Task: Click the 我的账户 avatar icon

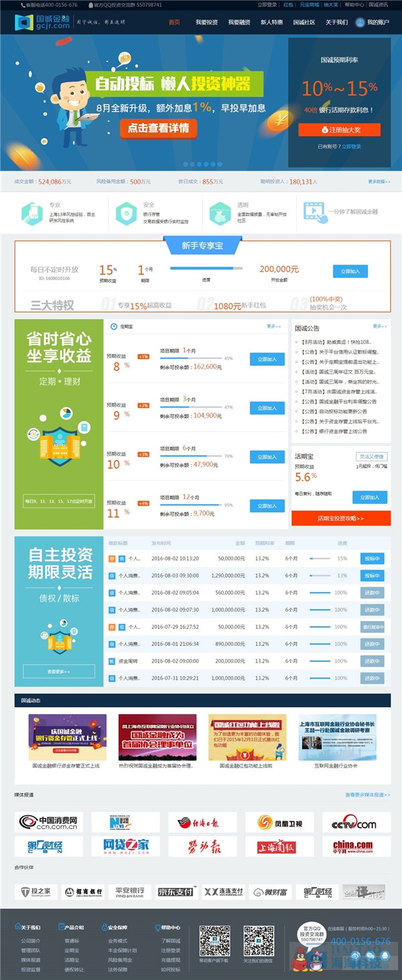Action: pos(360,22)
